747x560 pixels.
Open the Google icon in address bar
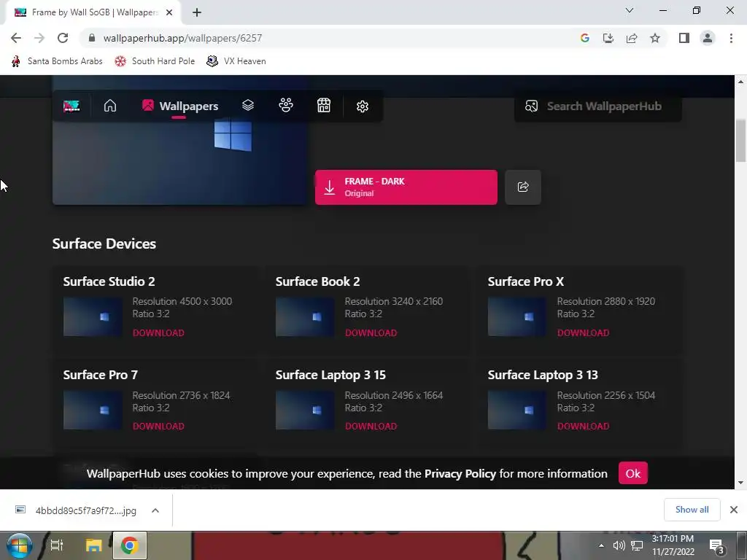click(x=585, y=38)
